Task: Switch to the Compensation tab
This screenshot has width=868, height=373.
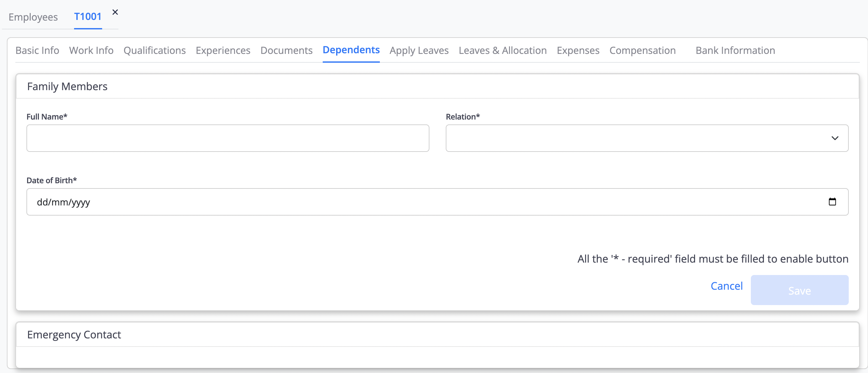Action: point(642,50)
